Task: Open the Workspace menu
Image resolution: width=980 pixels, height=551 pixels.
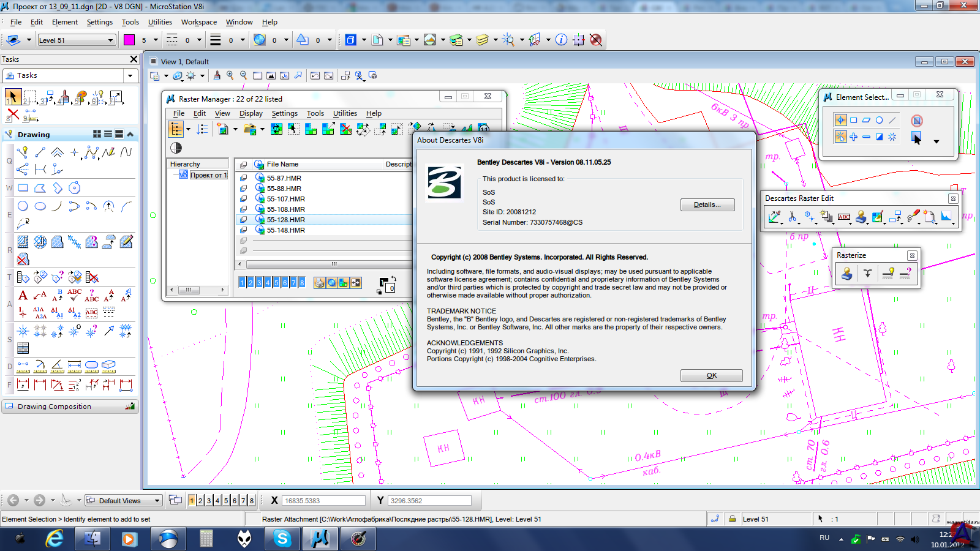Action: (x=198, y=22)
